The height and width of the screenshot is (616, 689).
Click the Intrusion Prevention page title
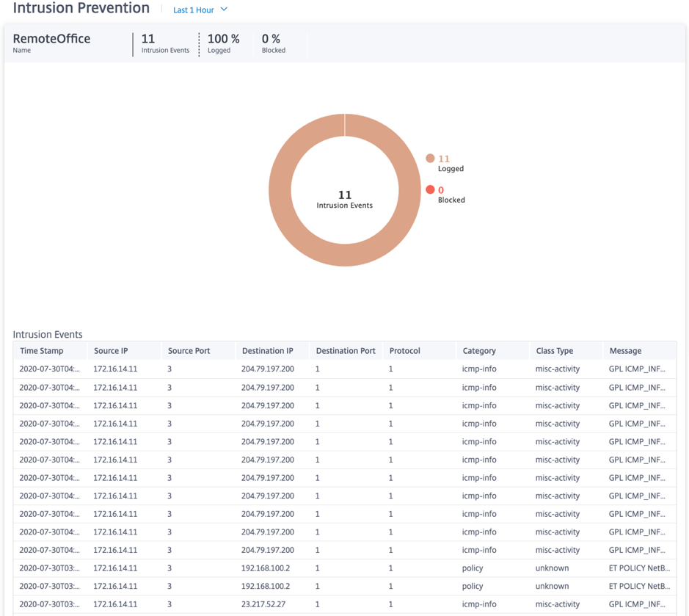81,7
